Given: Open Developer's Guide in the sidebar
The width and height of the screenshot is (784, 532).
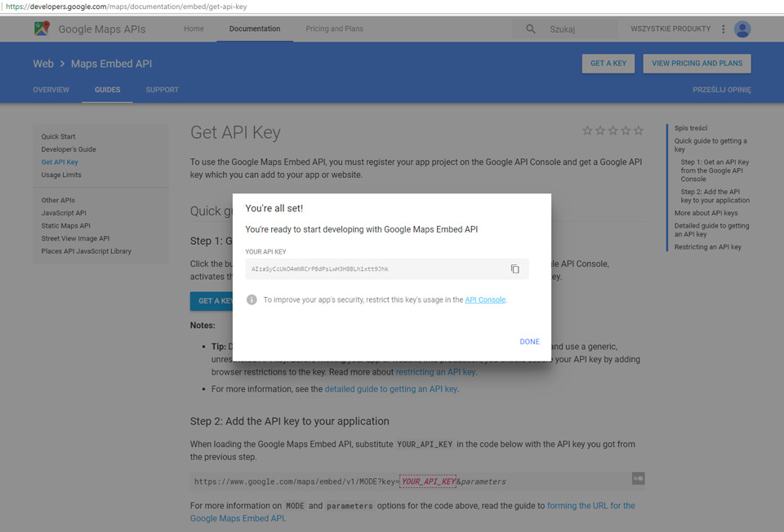Looking at the screenshot, I should 69,149.
